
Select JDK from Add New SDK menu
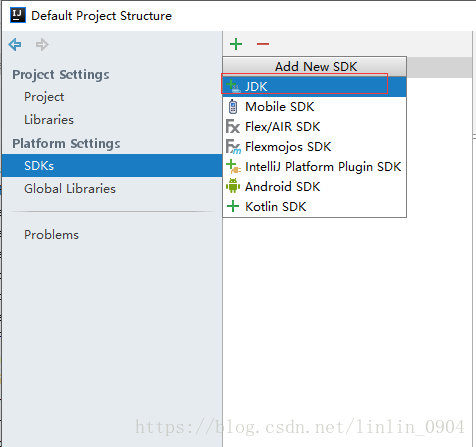coord(314,87)
